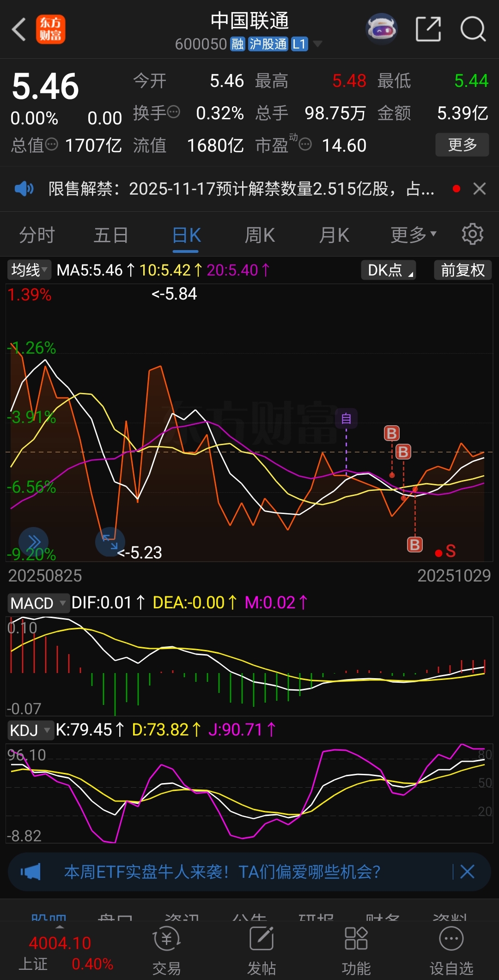Tap the share icon
Image resolution: width=499 pixels, height=980 pixels.
tap(428, 29)
